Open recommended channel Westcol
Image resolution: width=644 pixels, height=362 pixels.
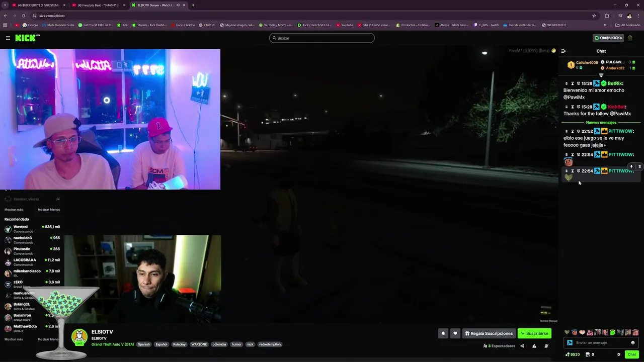point(32,229)
